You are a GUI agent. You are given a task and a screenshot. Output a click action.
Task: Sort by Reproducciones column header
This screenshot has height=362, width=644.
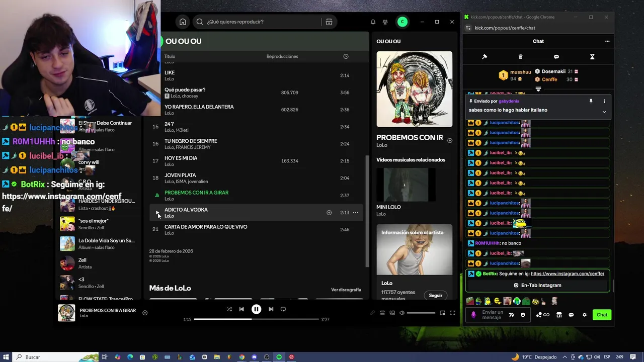pyautogui.click(x=282, y=56)
